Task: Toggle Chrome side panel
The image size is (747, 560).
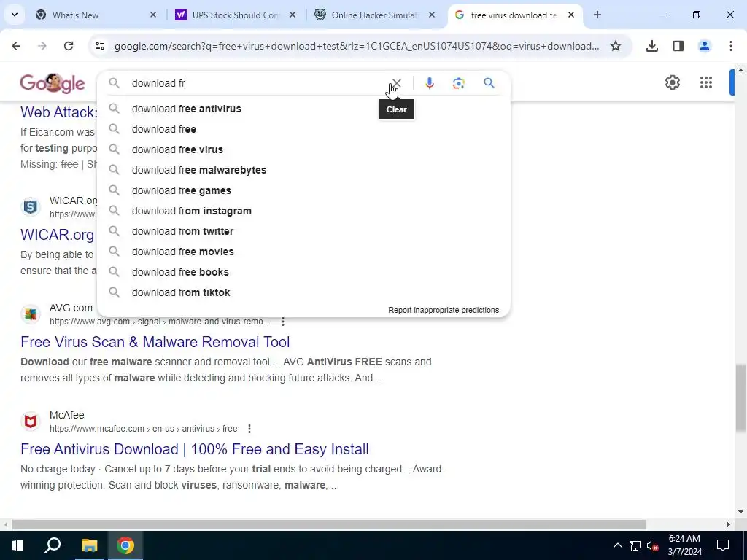Action: (x=678, y=46)
